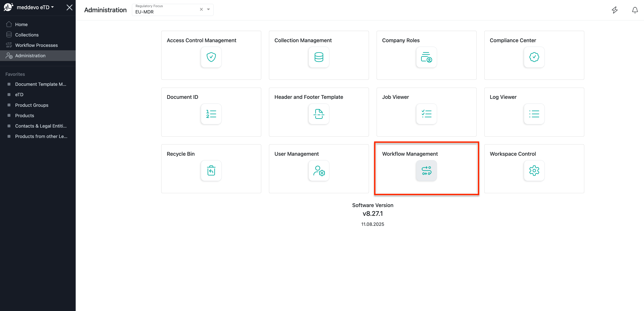Viewport: 644px width, 311px height.
Task: Go to Home in sidebar
Action: pos(38,24)
